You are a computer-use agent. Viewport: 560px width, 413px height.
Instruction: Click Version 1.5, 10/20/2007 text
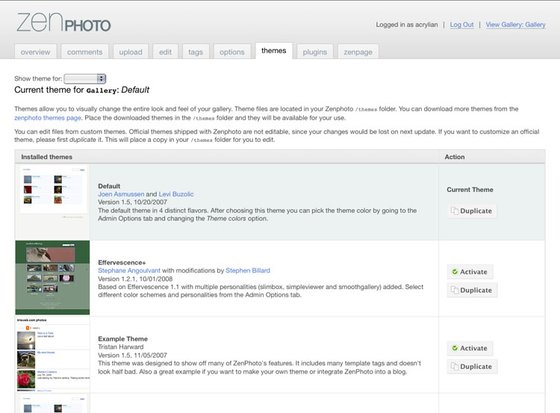click(x=132, y=202)
